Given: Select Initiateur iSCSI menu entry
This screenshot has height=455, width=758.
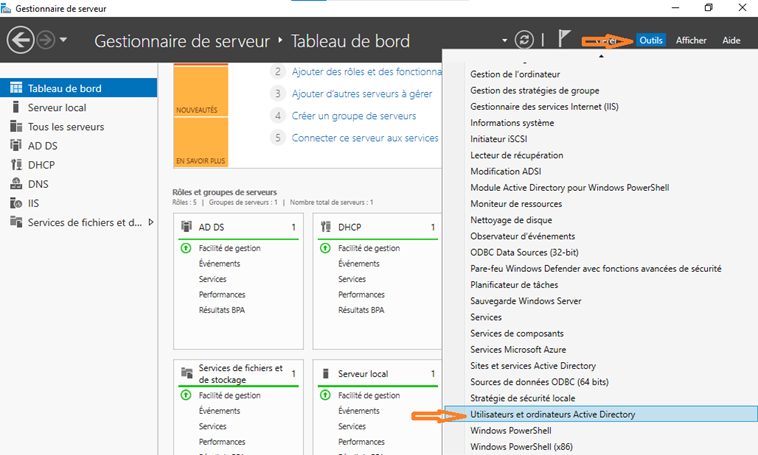Looking at the screenshot, I should [x=498, y=139].
